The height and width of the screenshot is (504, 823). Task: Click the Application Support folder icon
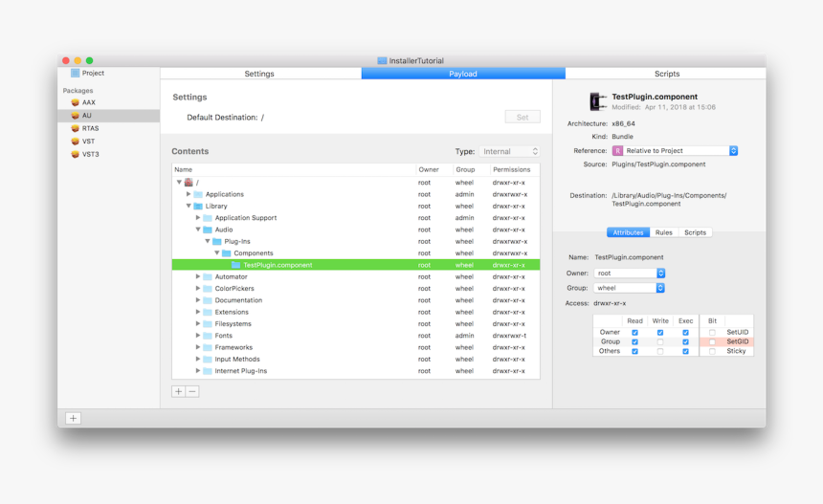[x=208, y=218]
